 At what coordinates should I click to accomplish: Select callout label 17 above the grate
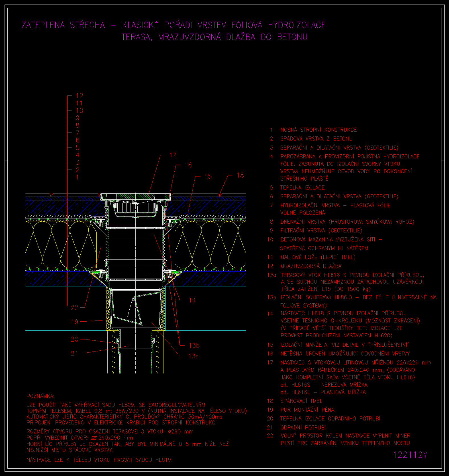[x=173, y=155]
